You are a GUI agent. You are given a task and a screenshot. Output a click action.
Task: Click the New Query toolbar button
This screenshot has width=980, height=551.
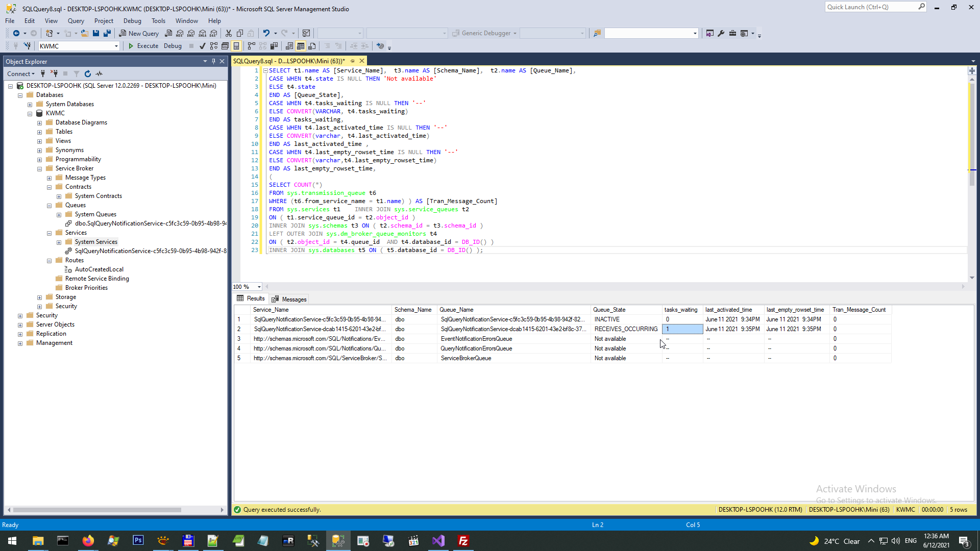click(x=139, y=33)
